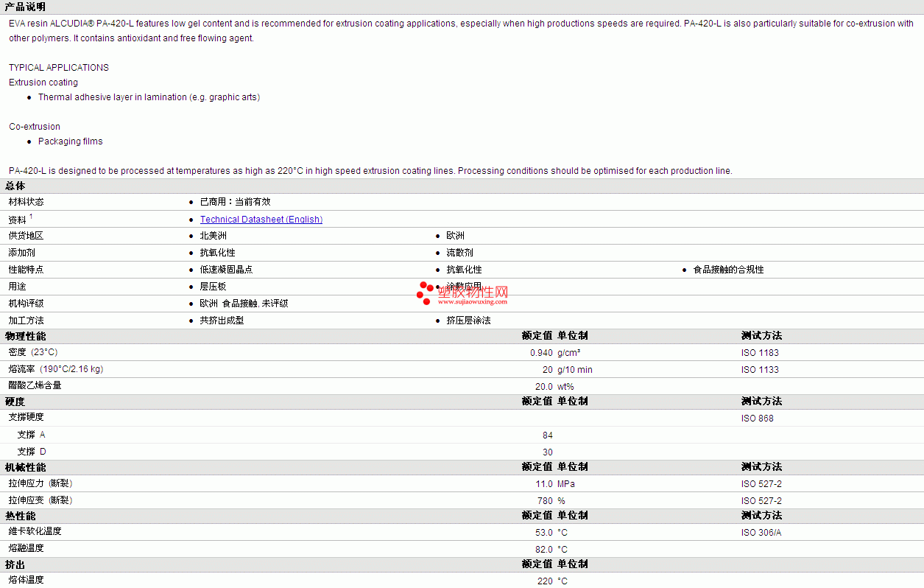
Task: Select the 层压板 usage entry
Action: [x=214, y=287]
